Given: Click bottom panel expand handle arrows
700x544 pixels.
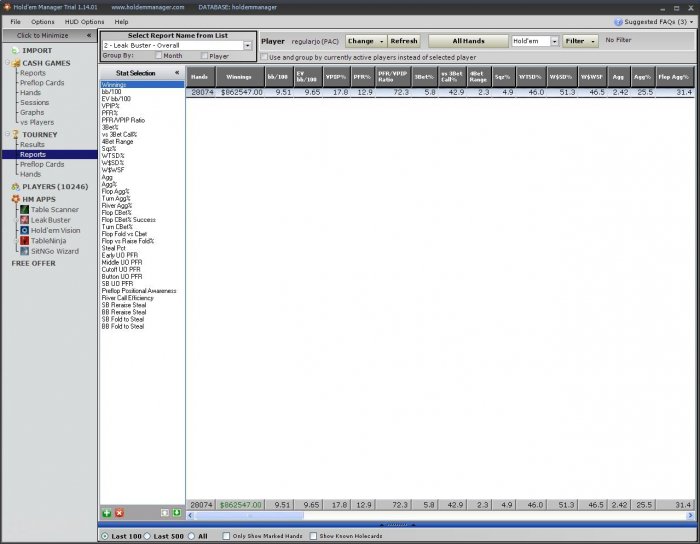Looking at the screenshot, I should pyautogui.click(x=397, y=525).
